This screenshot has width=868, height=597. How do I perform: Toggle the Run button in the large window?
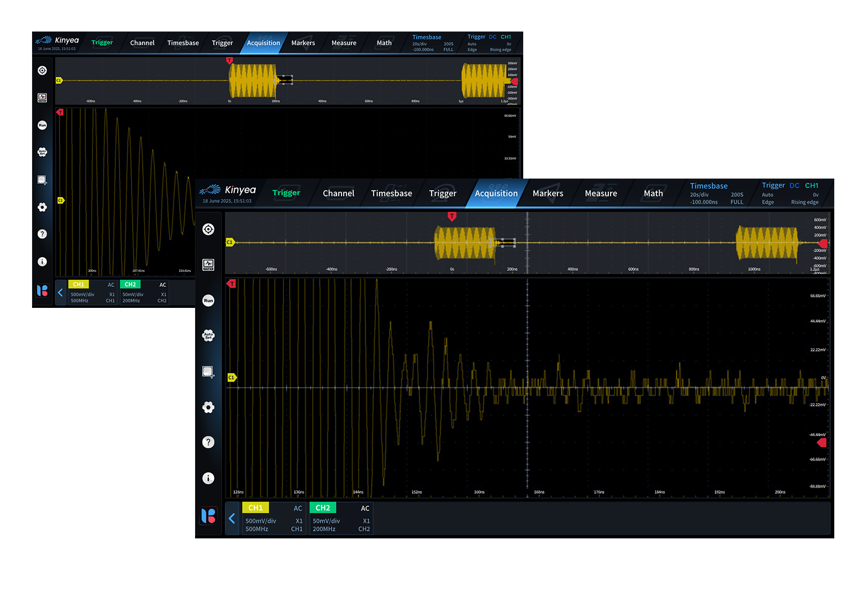208,301
